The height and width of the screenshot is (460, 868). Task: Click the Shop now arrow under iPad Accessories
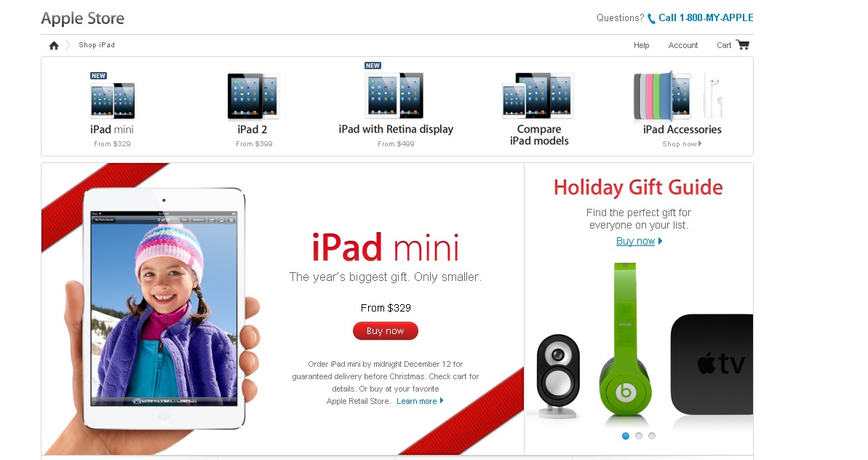[x=700, y=144]
